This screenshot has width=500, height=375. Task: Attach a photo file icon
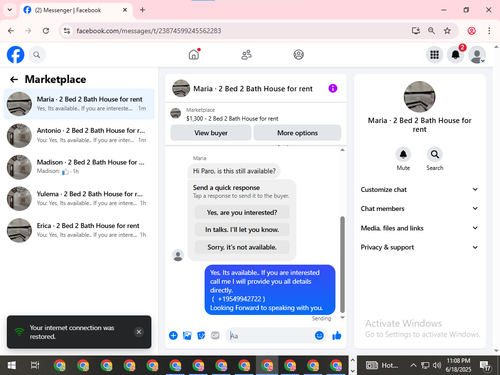click(x=187, y=335)
